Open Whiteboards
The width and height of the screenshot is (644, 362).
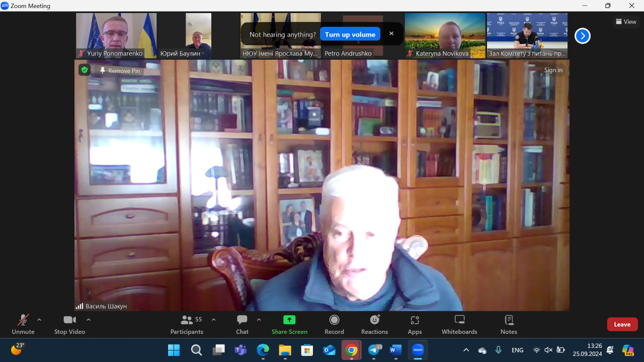459,324
